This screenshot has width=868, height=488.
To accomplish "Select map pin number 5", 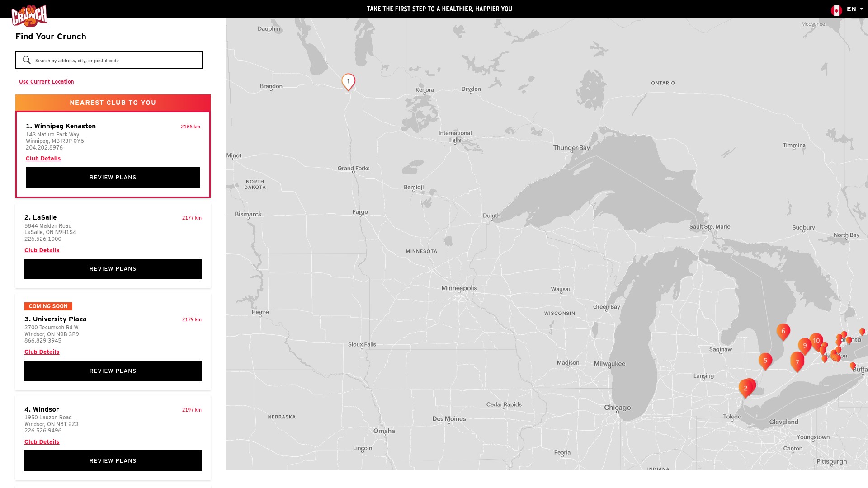I will click(x=765, y=361).
